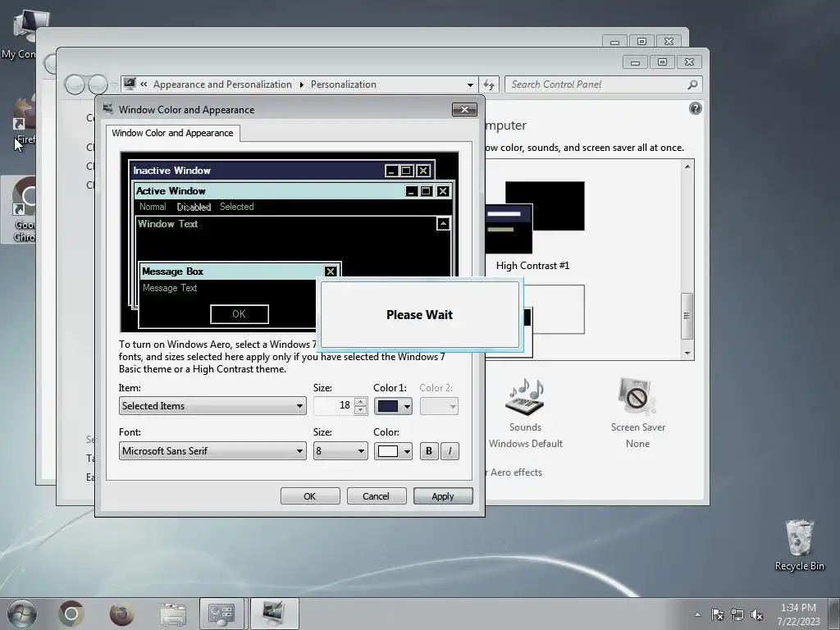Open the font Color dropdown arrow
The height and width of the screenshot is (630, 840).
(407, 452)
